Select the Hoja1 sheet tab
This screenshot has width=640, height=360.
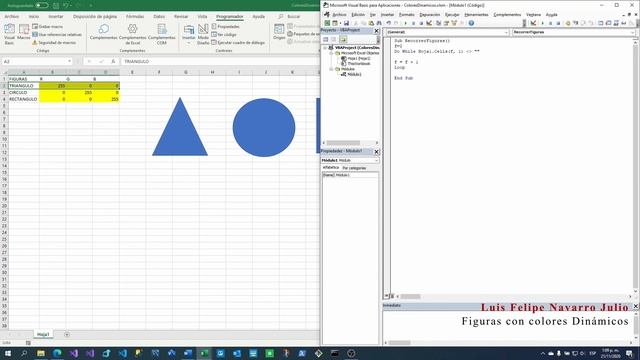click(43, 334)
